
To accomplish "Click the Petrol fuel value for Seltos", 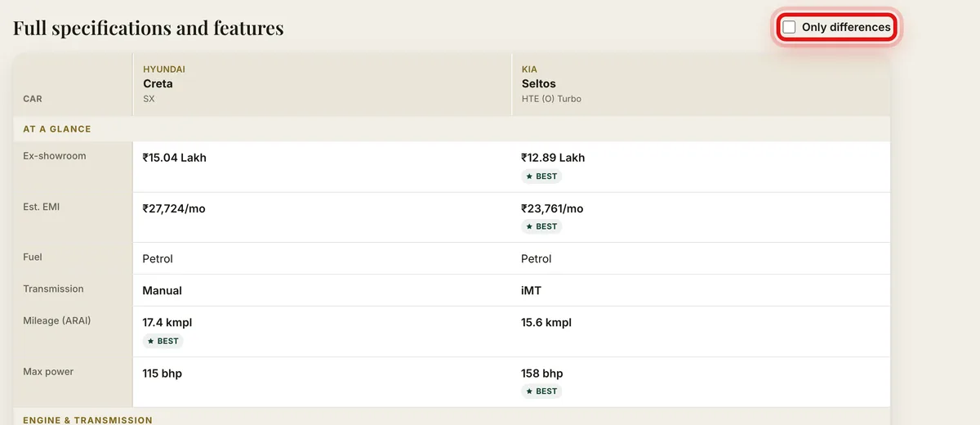I will [x=537, y=258].
